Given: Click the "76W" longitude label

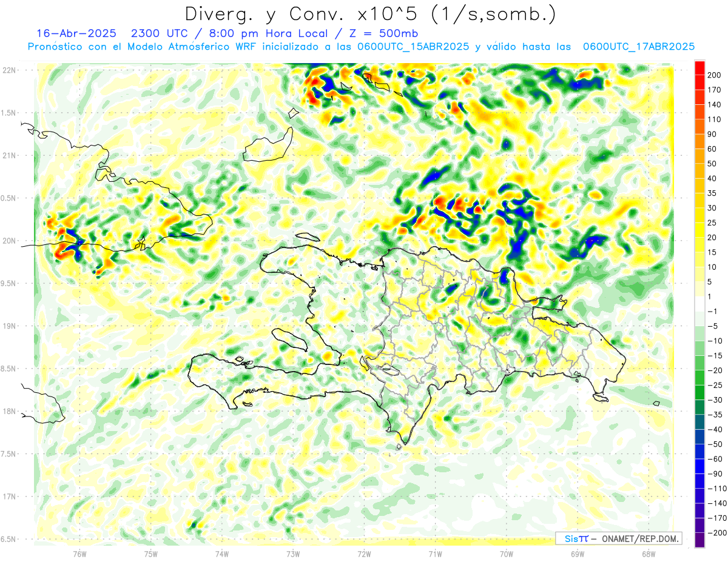Looking at the screenshot, I should (79, 554).
